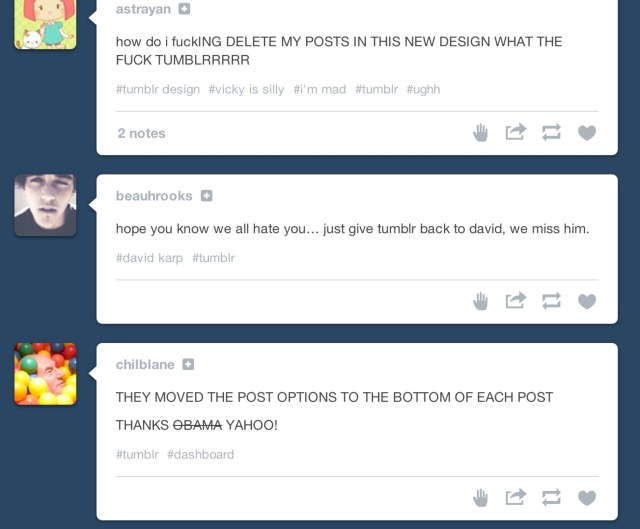The image size is (640, 529).
Task: Follow astrayan using plus button
Action: click(x=184, y=9)
